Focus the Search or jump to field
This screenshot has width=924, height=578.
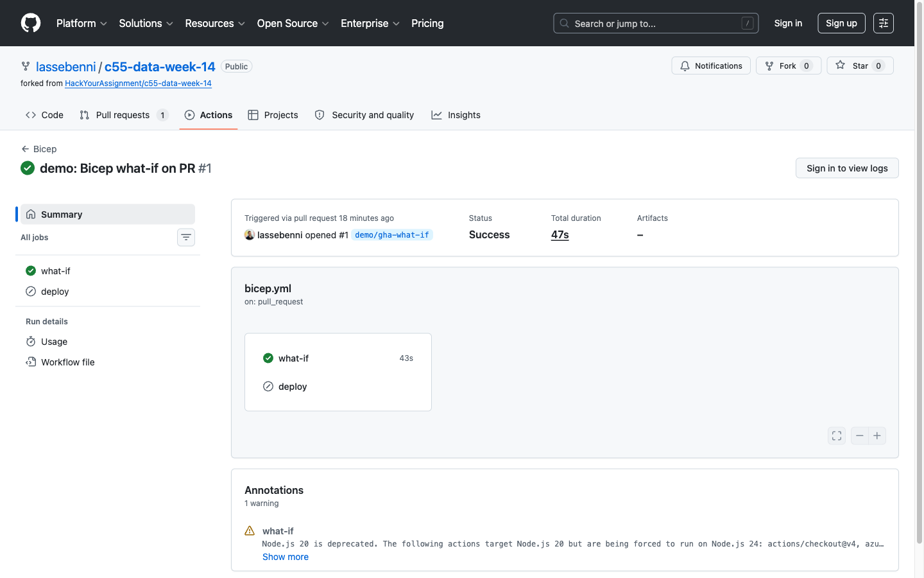pyautogui.click(x=656, y=23)
